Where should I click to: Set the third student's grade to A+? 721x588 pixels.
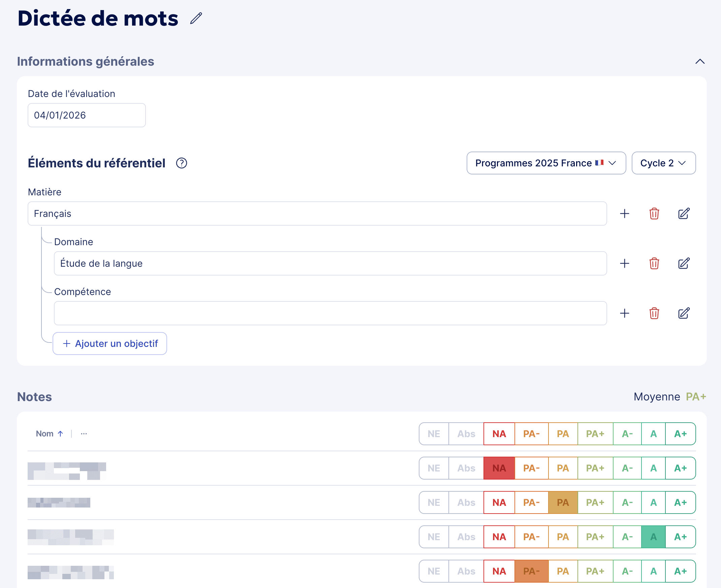point(680,536)
